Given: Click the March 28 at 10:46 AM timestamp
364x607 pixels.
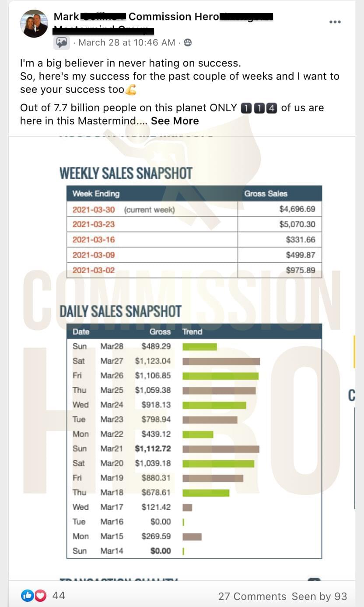Looking at the screenshot, I should click(x=127, y=42).
